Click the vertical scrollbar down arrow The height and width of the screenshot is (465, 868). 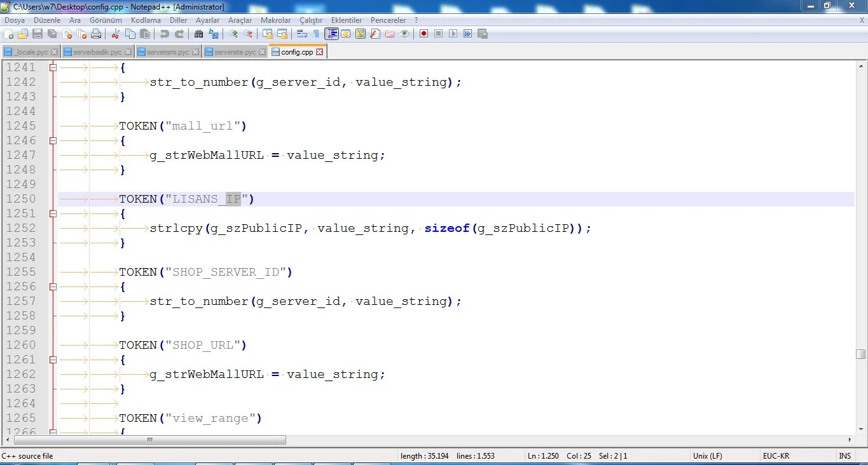pyautogui.click(x=860, y=429)
